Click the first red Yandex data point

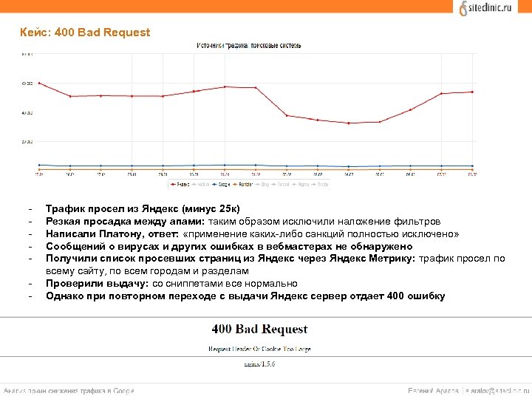click(x=39, y=83)
